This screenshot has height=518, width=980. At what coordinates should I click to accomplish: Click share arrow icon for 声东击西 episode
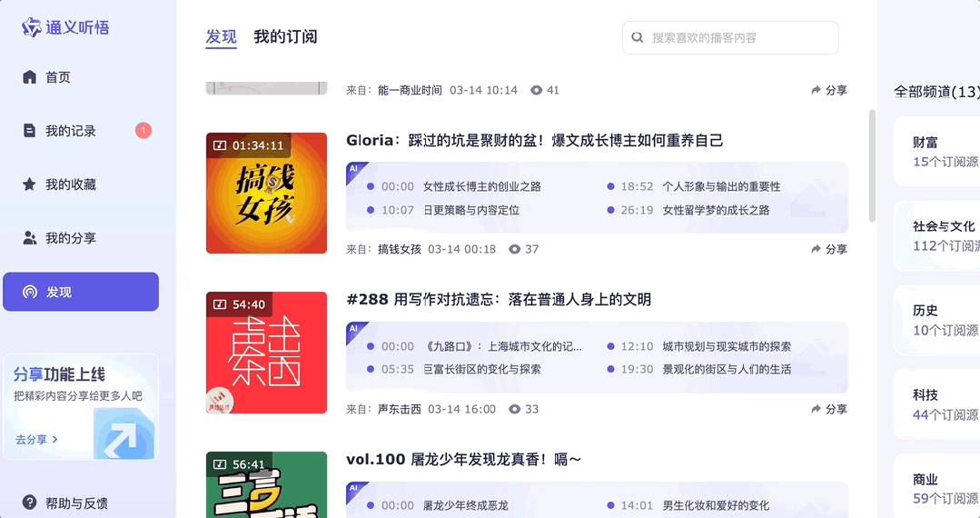coord(816,409)
